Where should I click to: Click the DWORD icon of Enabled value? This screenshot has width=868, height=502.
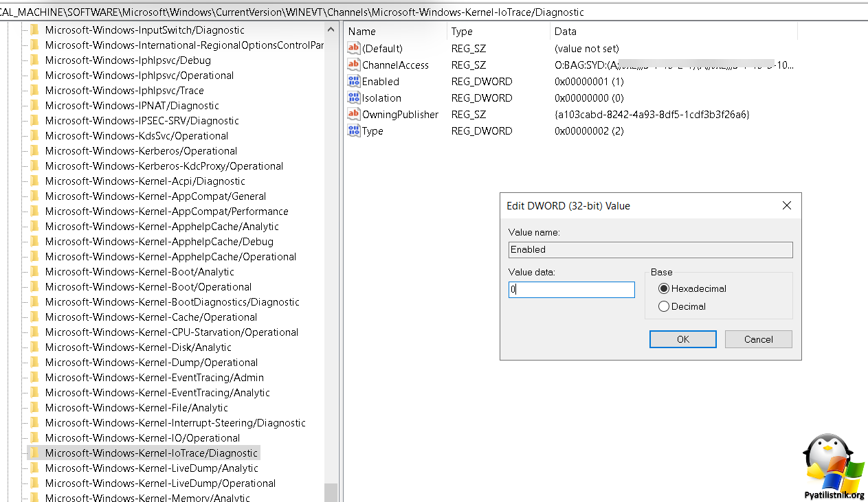[354, 81]
